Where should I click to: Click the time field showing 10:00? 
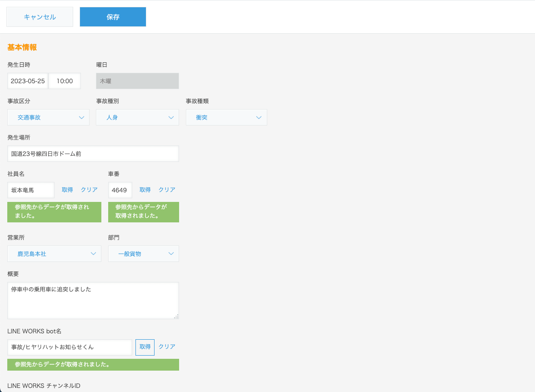65,81
